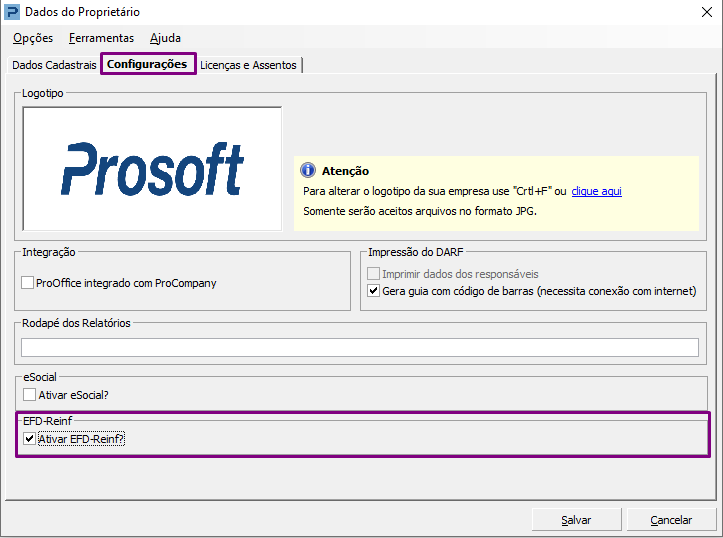Click the Ativar EFD-Reinf? label text
Screen dimensions: 723x538
pyautogui.click(x=81, y=439)
